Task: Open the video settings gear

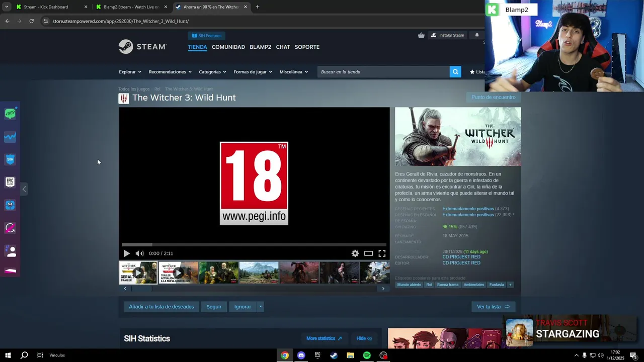Action: pyautogui.click(x=355, y=253)
